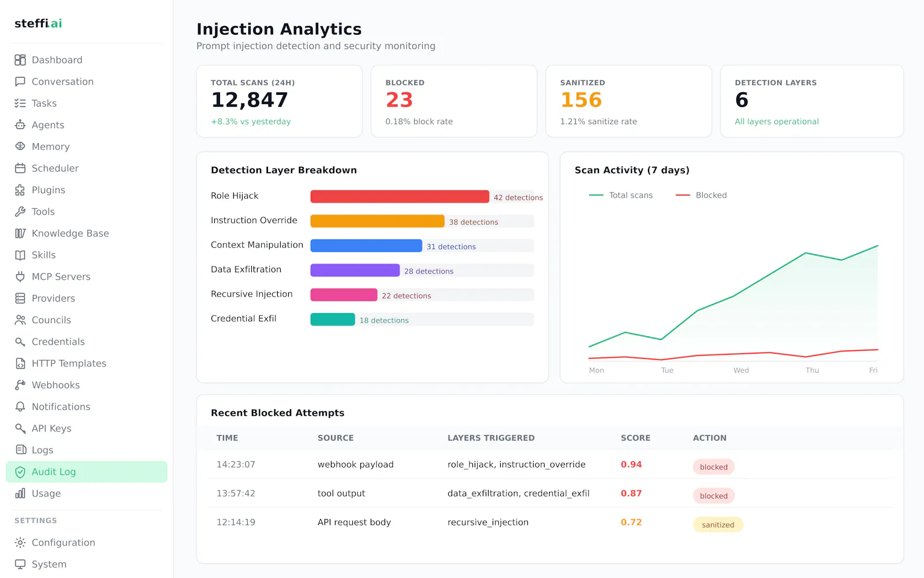Click the "Wed" label on chart axis
This screenshot has width=924, height=578.
pos(741,370)
